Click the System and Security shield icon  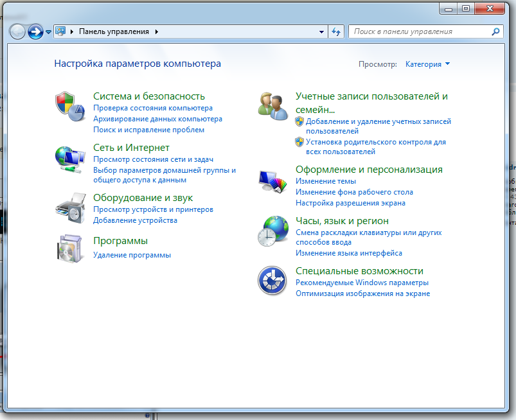pos(71,107)
